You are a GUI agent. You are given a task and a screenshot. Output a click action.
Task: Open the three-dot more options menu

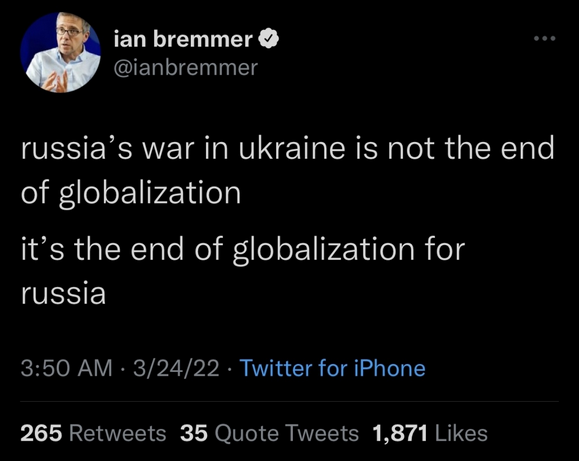545,38
